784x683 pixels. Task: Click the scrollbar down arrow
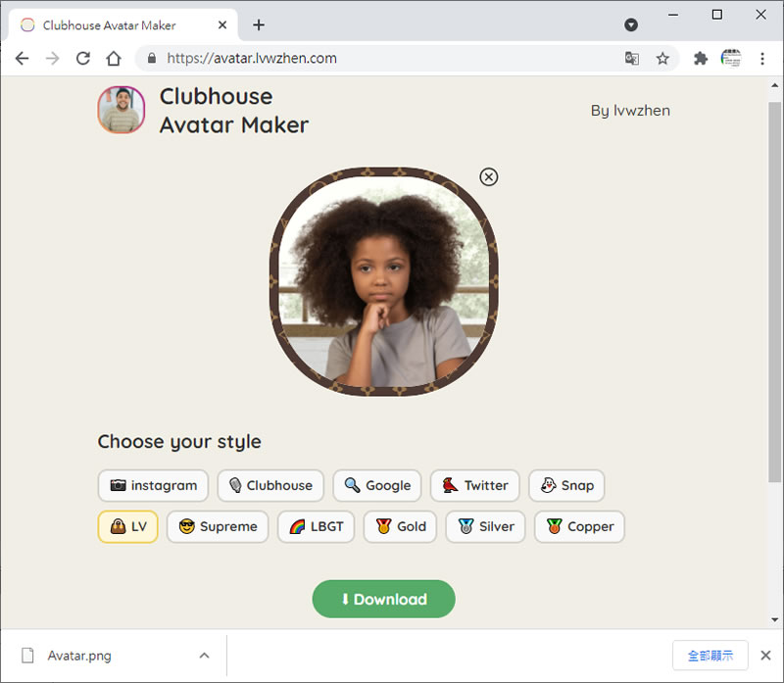coord(775,620)
